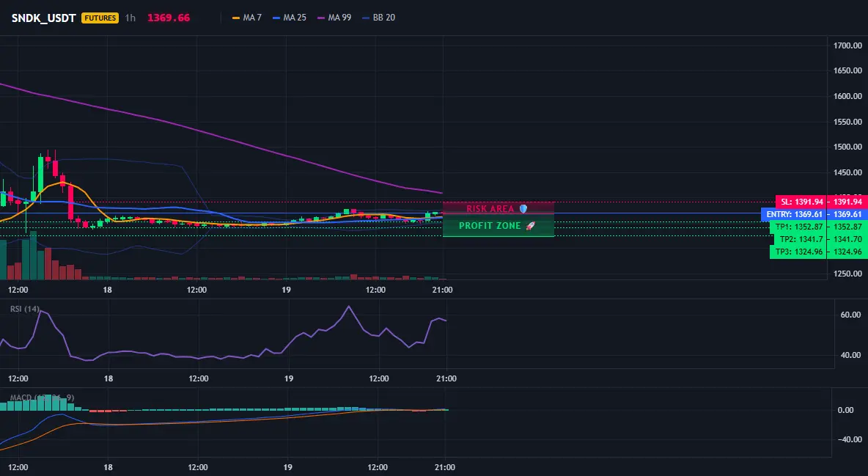
Task: Click the RSI (14) indicator label
Action: (x=25, y=309)
